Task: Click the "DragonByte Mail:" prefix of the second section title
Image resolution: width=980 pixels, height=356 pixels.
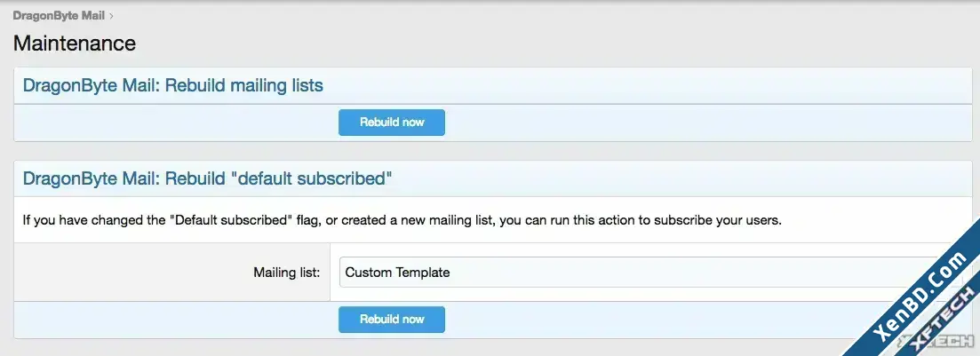Action: pos(92,178)
